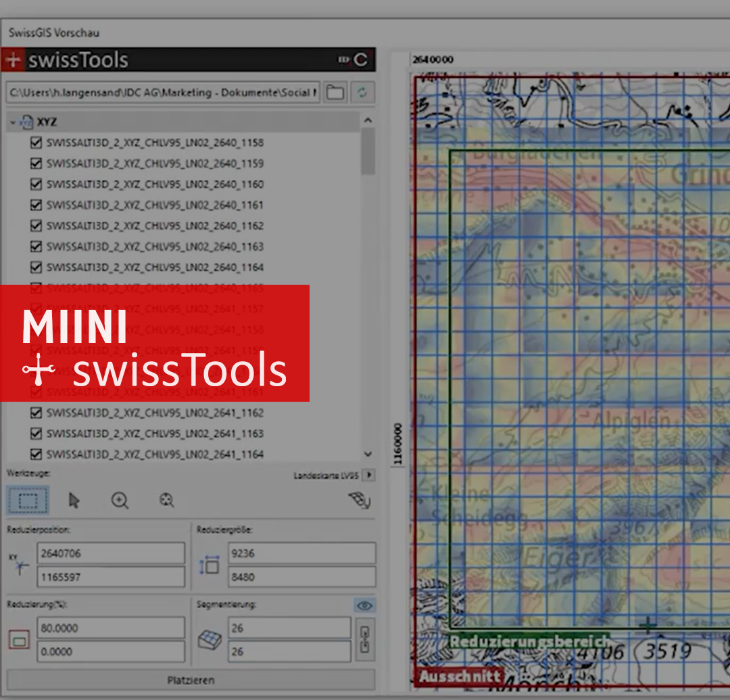
Task: Click the file list scrollbar thumb
Action: pyautogui.click(x=368, y=151)
